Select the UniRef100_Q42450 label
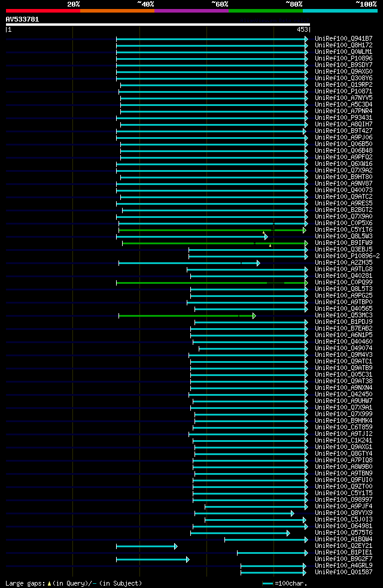The height and width of the screenshot is (588, 383). coord(344,395)
